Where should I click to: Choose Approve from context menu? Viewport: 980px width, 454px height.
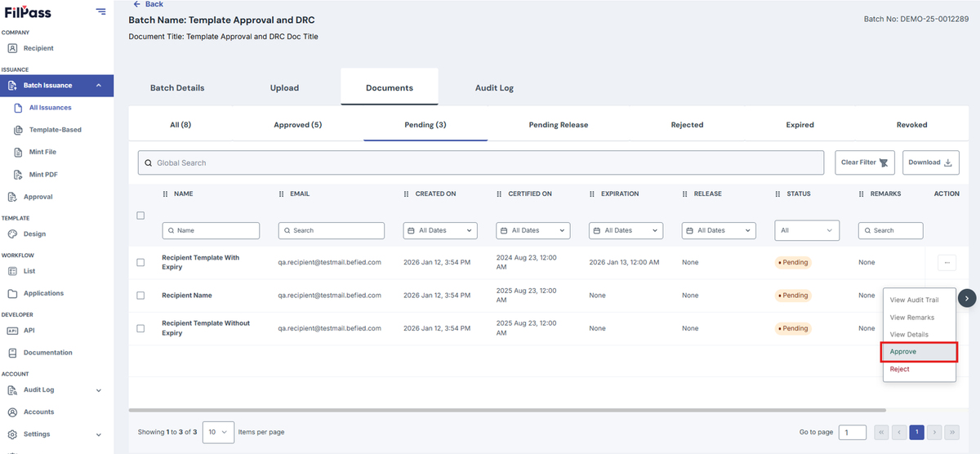919,352
